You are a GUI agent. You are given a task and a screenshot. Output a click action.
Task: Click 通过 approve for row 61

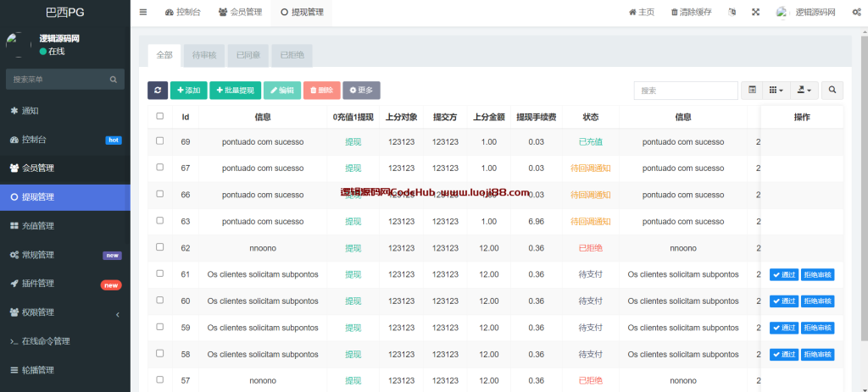click(784, 275)
